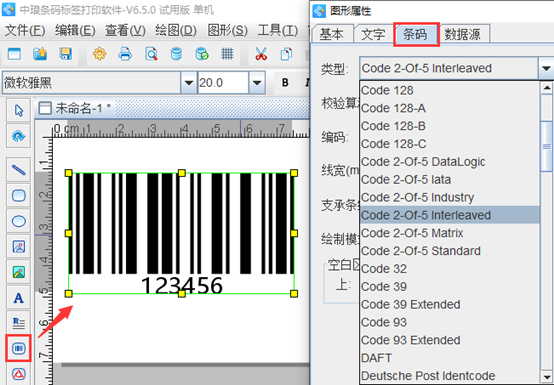
Task: Switch to the 数据源 tab
Action: tap(462, 34)
